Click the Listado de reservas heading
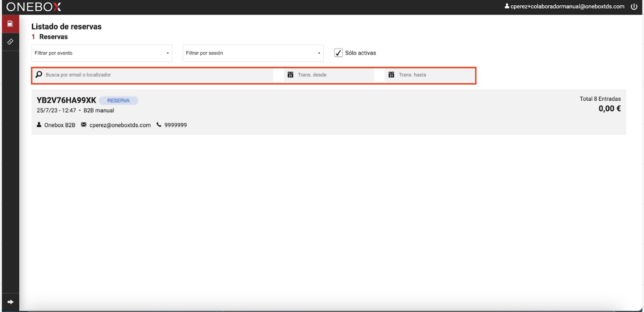 (66, 26)
